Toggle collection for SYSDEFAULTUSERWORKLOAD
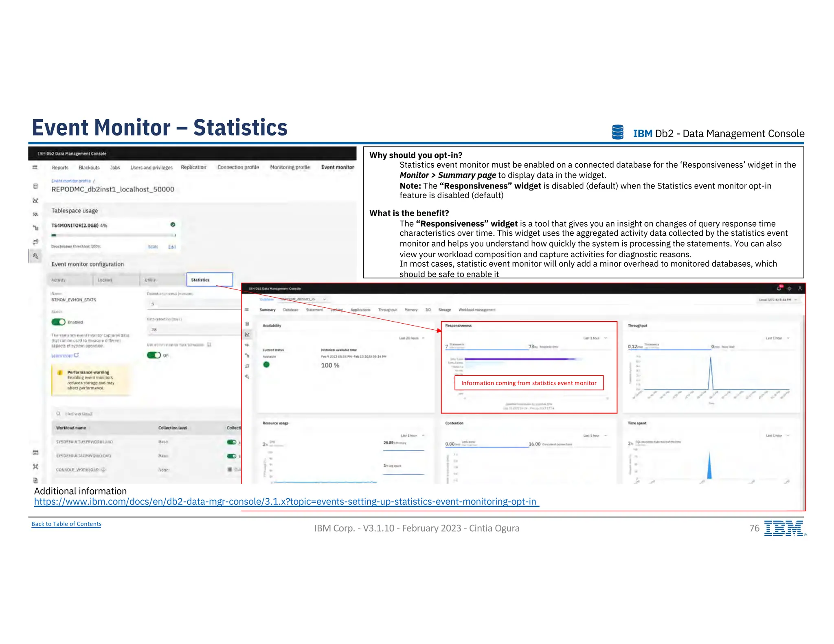834x644 pixels. [232, 442]
